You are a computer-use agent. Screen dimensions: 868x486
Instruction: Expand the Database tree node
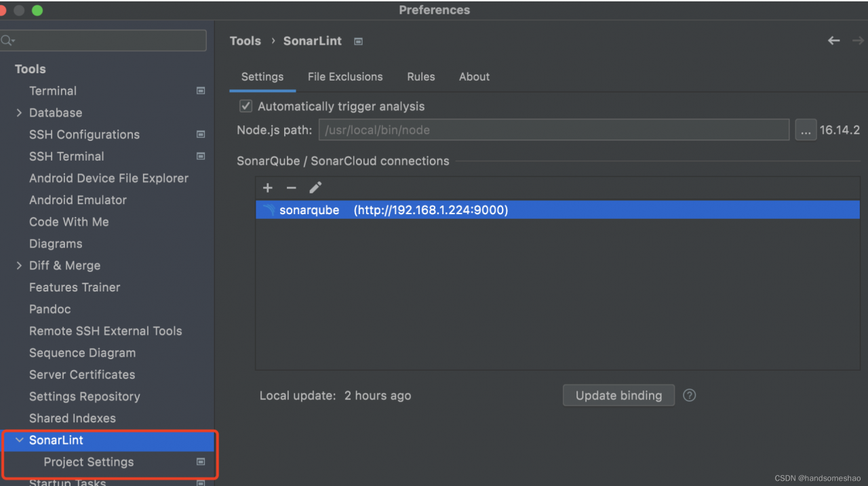[x=19, y=113]
